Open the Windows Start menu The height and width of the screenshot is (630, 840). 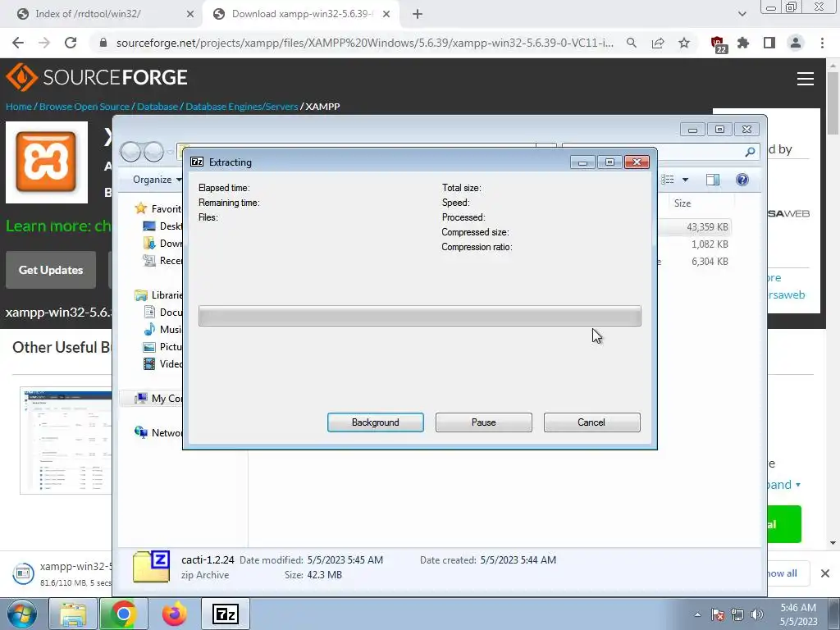click(x=22, y=614)
